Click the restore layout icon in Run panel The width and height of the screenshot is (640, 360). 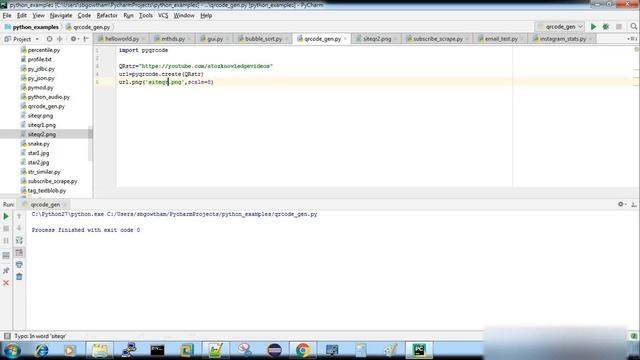coord(6,256)
